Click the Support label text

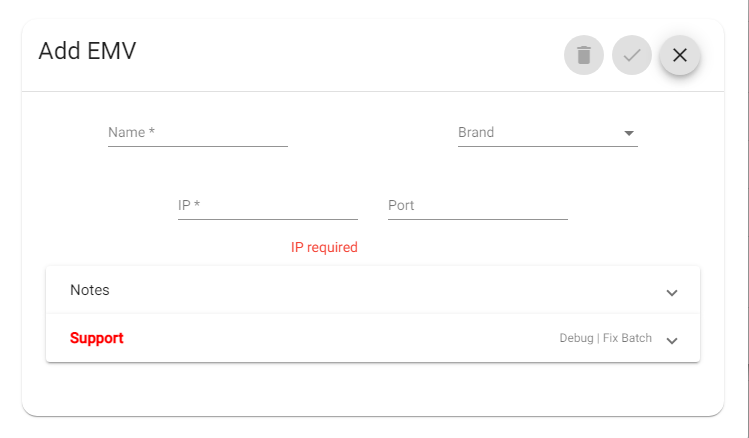[x=96, y=338]
